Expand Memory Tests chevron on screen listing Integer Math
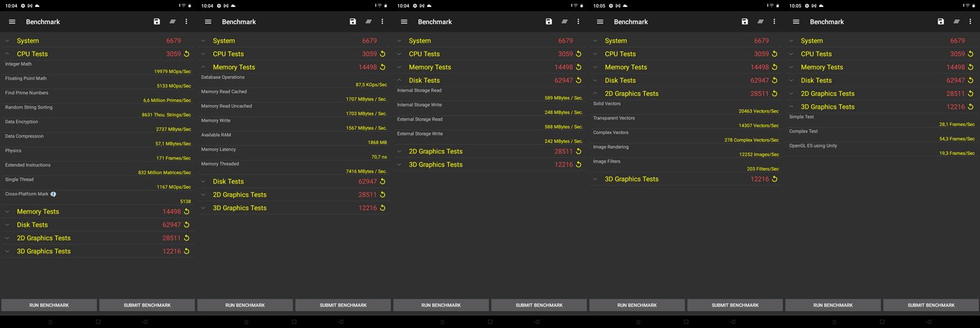This screenshot has width=980, height=328. click(8, 212)
